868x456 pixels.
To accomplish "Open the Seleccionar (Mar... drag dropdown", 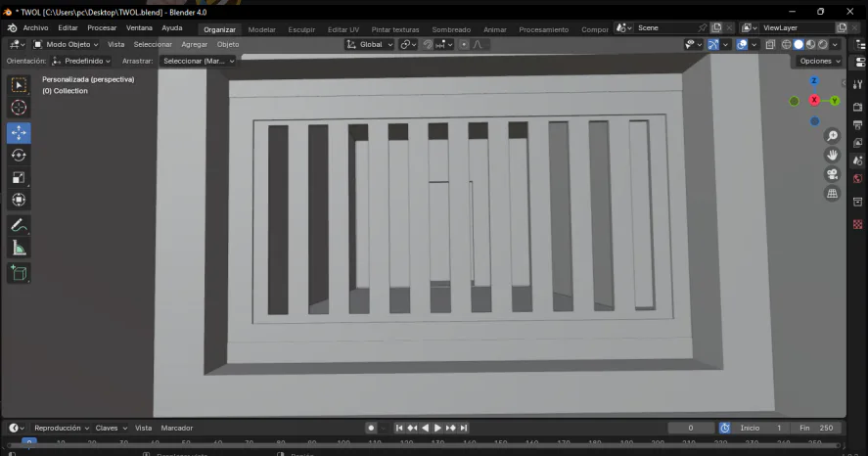I will pos(198,61).
